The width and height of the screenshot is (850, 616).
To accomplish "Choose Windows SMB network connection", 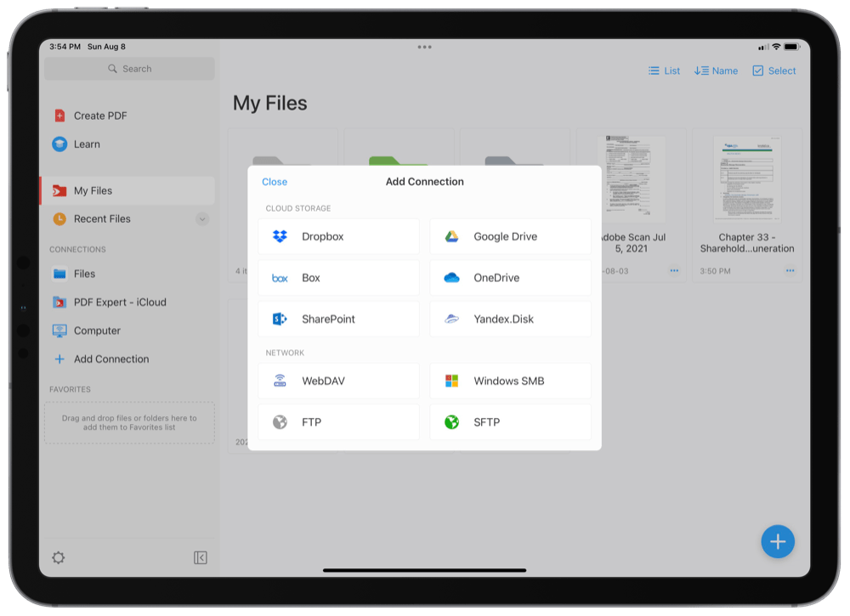I will click(x=510, y=381).
